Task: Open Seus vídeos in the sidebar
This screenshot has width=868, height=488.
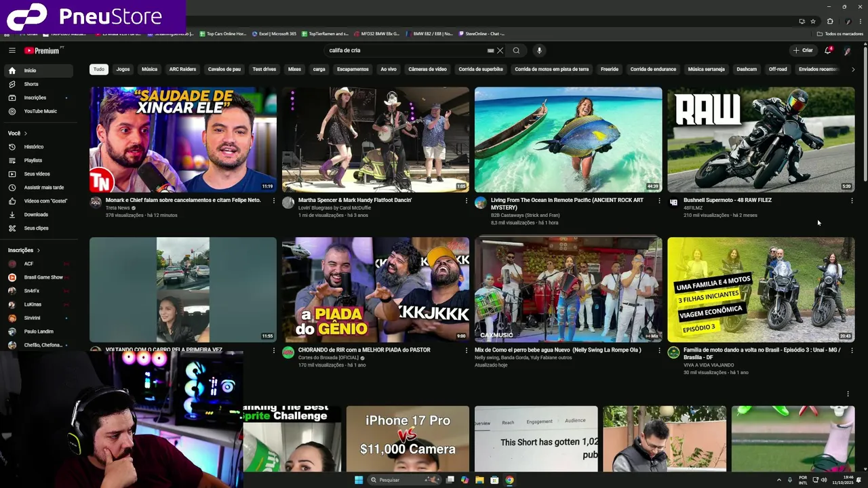Action: pyautogui.click(x=39, y=174)
